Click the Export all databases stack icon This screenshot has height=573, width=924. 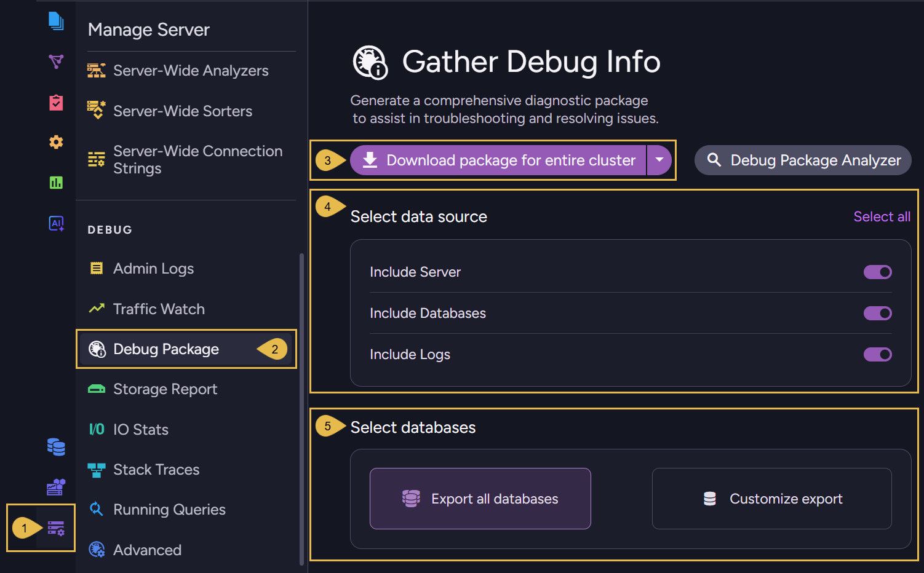coord(411,499)
